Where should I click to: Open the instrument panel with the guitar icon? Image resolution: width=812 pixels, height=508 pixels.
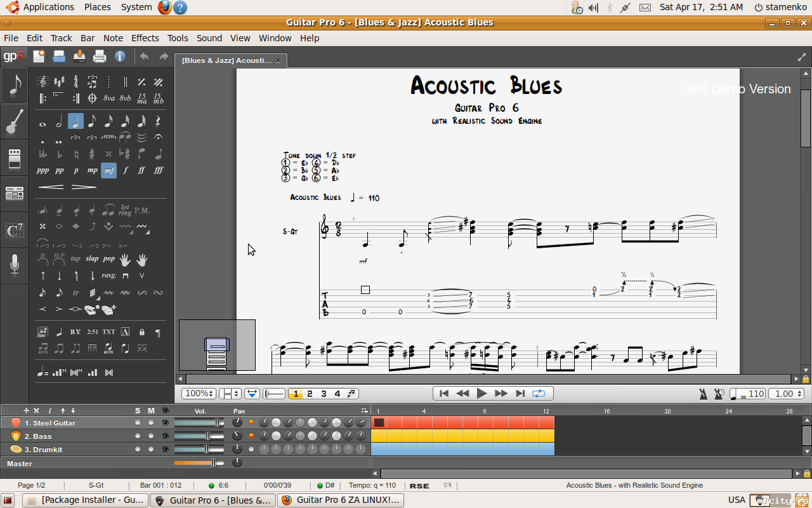14,121
